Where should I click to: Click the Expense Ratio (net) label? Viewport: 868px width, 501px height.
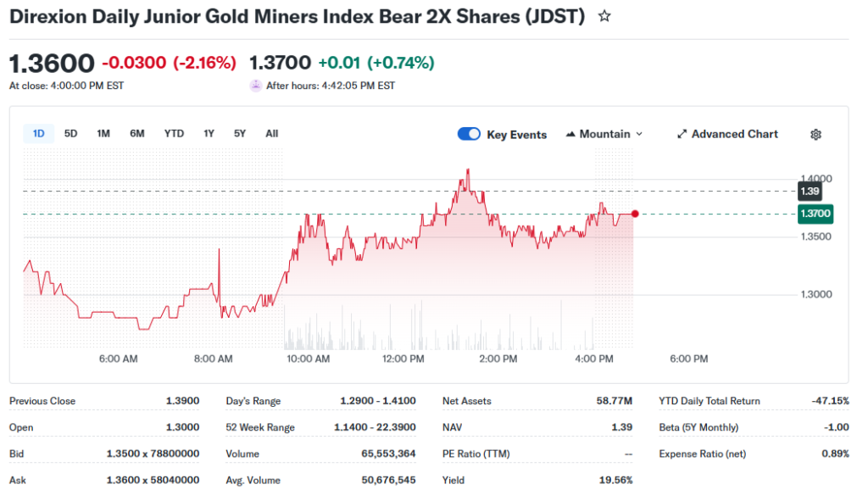(x=703, y=454)
